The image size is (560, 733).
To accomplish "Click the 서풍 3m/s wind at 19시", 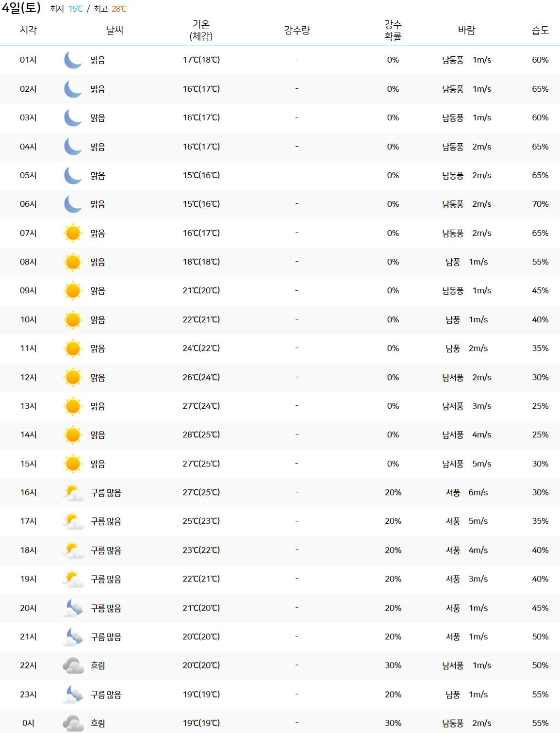I will click(x=467, y=579).
